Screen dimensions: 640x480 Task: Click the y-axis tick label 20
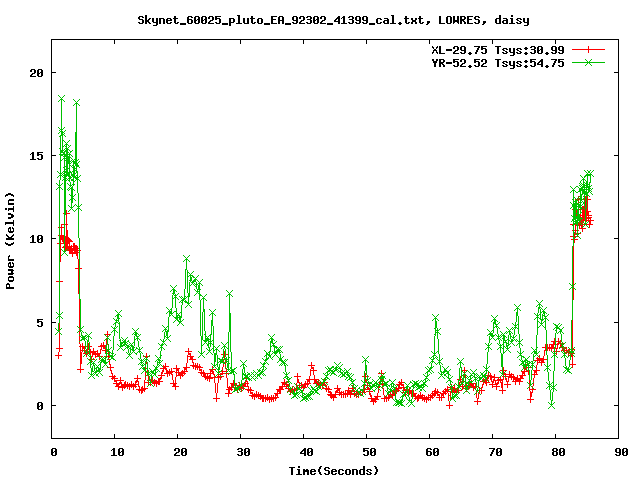coord(37,73)
